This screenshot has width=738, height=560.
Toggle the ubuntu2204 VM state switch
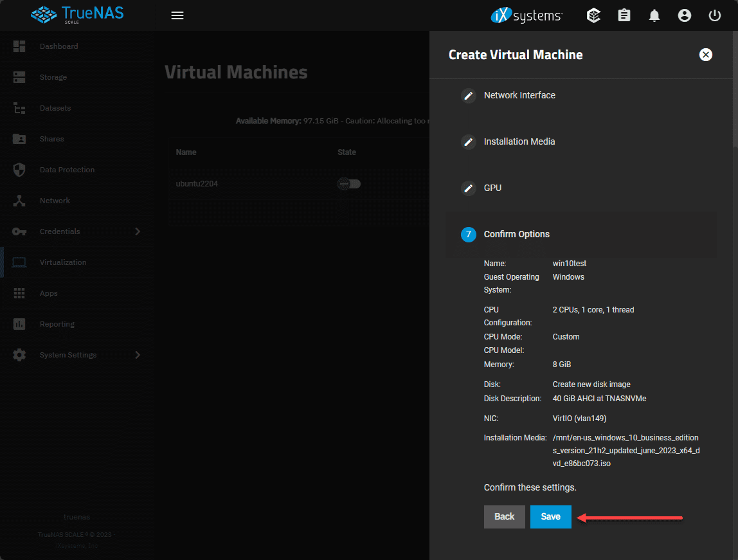click(x=349, y=184)
